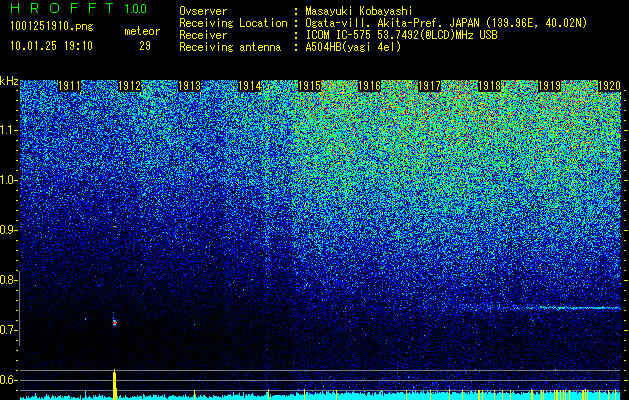Click the antenna value A504HB(yagi 4el)
Screen dimensions: 629x400
(353, 47)
